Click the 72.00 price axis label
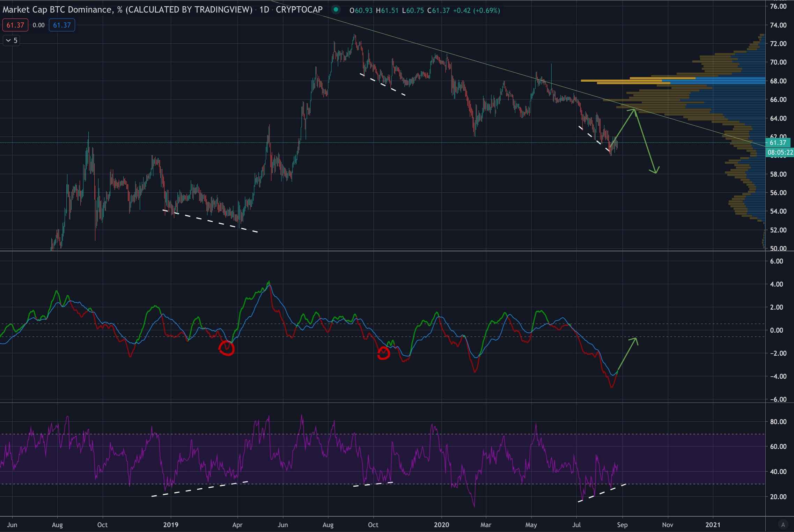 (778, 44)
